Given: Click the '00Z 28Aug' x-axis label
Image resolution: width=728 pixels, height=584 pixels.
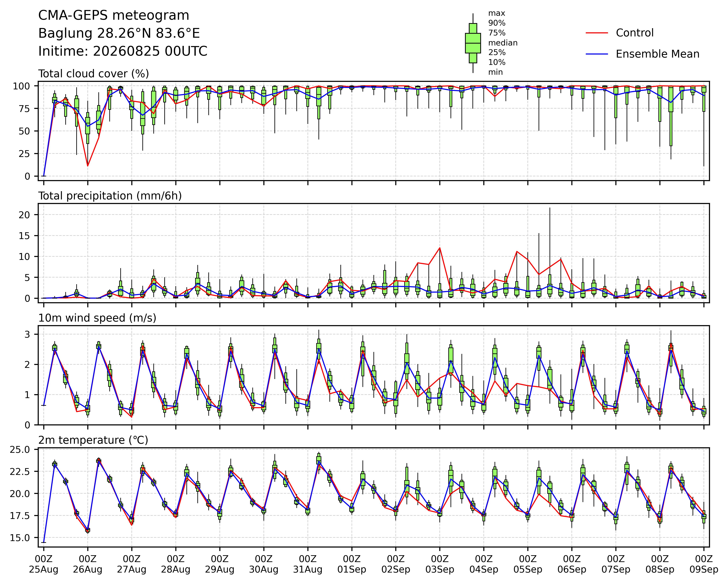Looking at the screenshot, I should [x=176, y=564].
